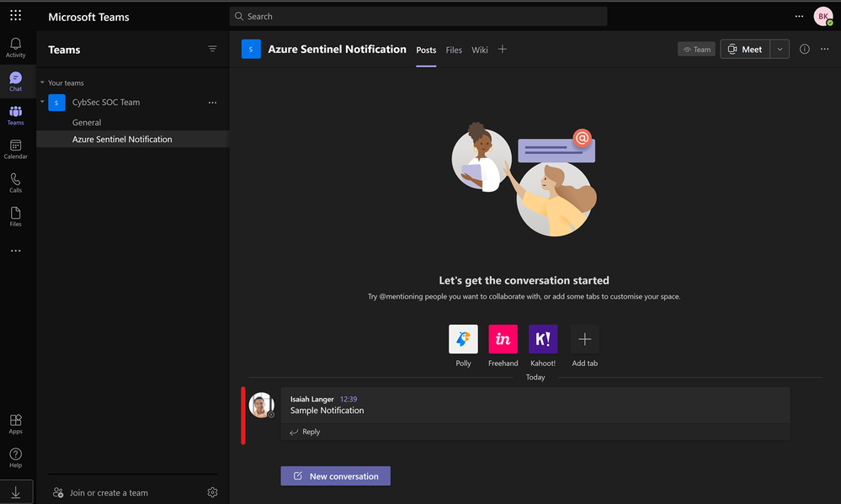
Task: Open manage teams settings gear
Action: click(212, 492)
